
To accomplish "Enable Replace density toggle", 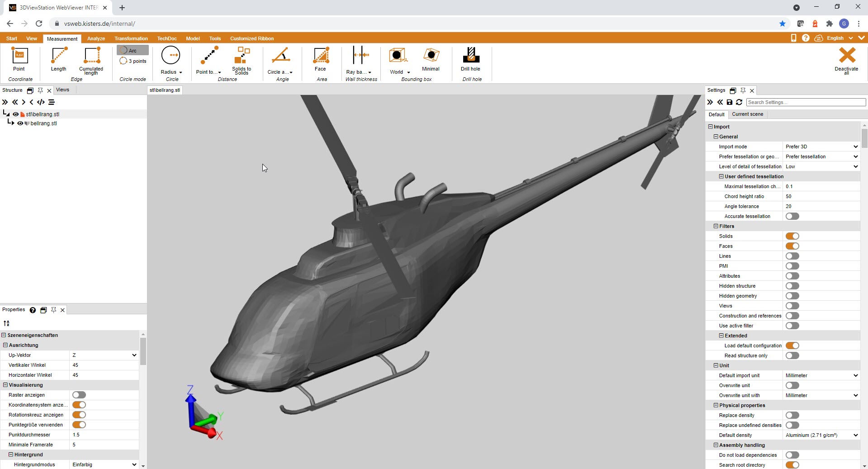I will pyautogui.click(x=792, y=415).
